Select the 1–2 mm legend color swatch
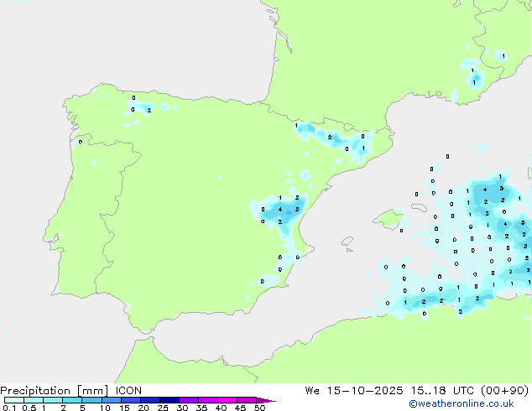The width and height of the screenshot is (532, 411). pos(53,401)
